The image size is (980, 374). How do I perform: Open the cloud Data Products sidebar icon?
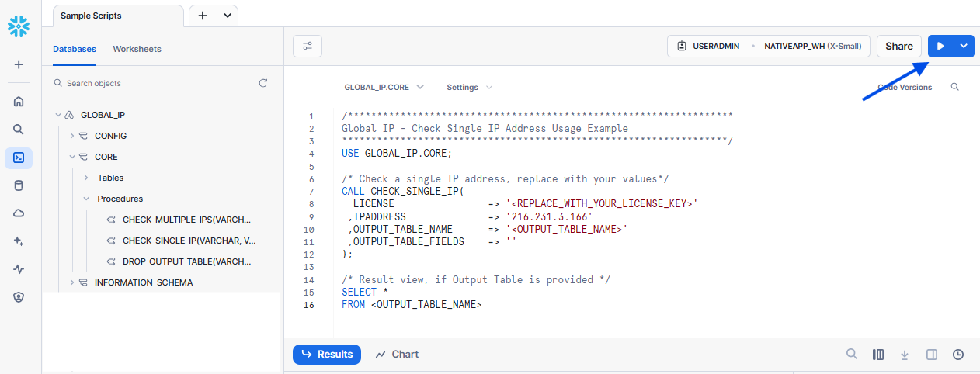[19, 213]
